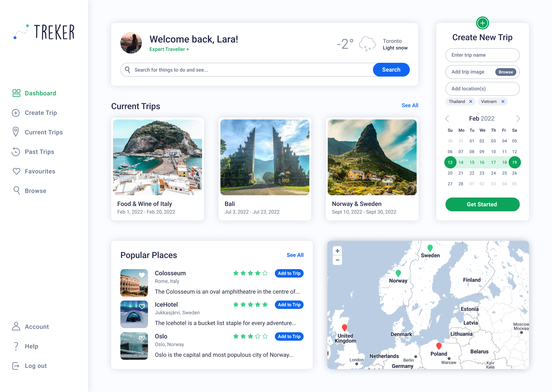This screenshot has width=552, height=392.
Task: Go to previous month in the calendar
Action: point(447,118)
